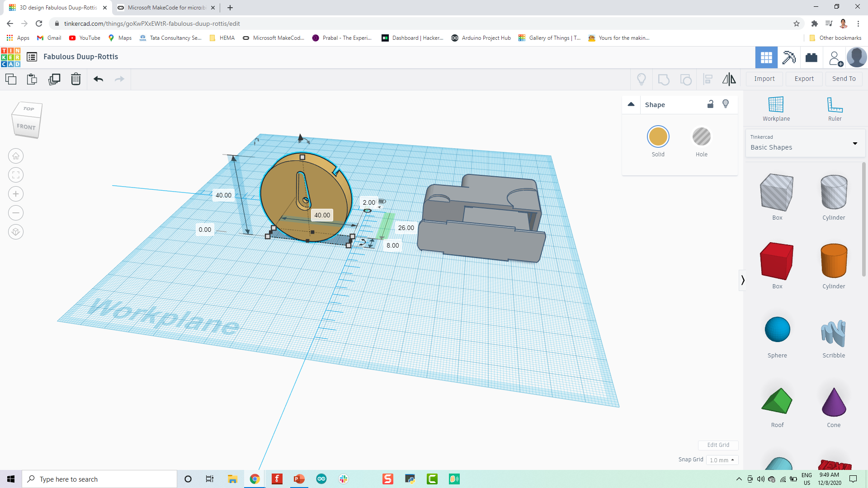Image resolution: width=868 pixels, height=488 pixels.
Task: Select the Group tool icon
Action: tap(664, 79)
